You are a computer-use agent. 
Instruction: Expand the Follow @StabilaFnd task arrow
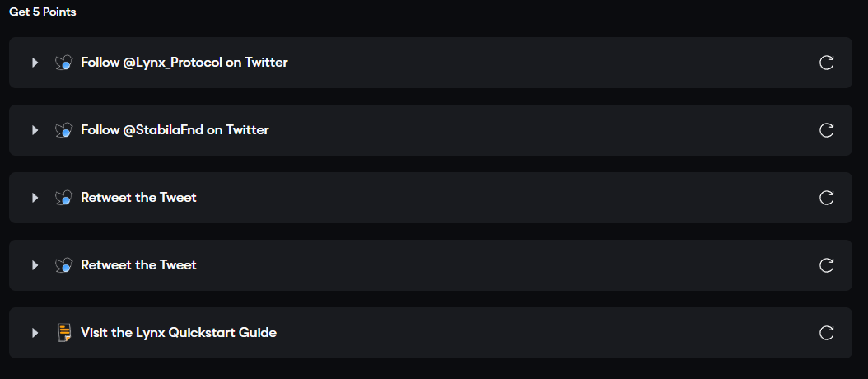(35, 130)
